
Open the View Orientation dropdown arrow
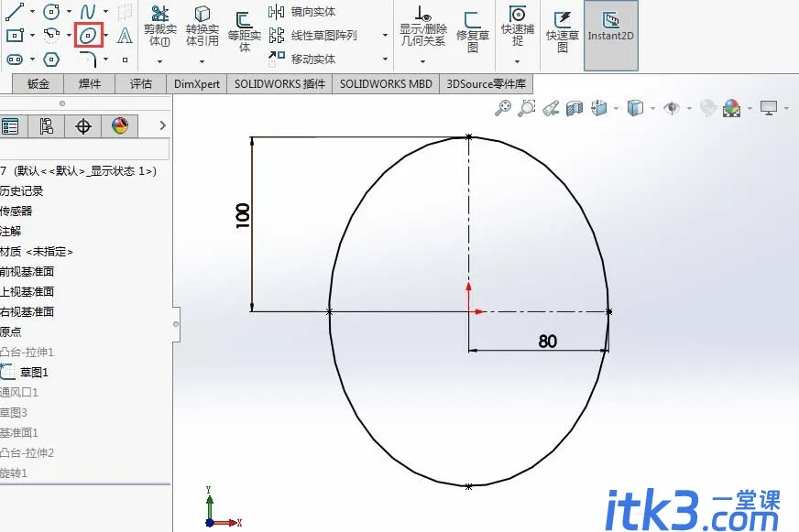[x=616, y=108]
